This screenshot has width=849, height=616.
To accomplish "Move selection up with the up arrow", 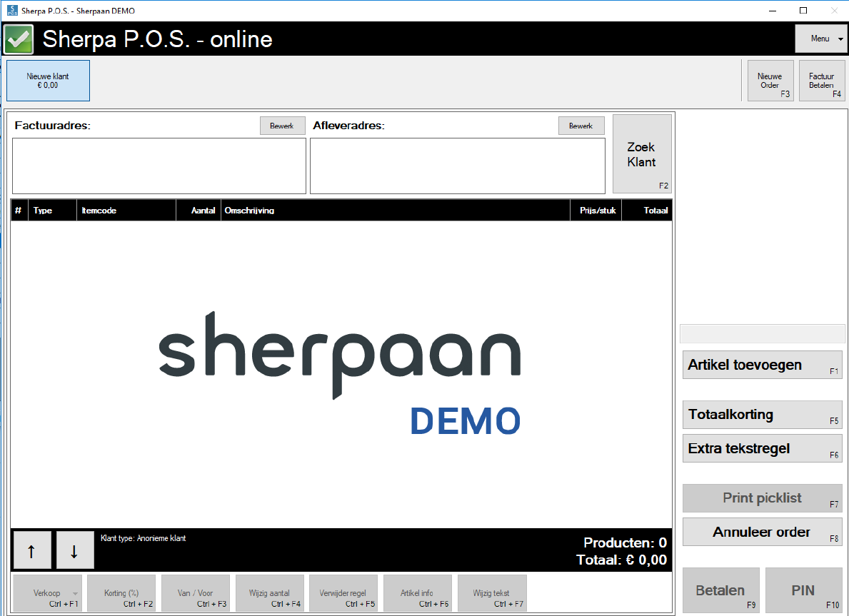I will point(32,550).
